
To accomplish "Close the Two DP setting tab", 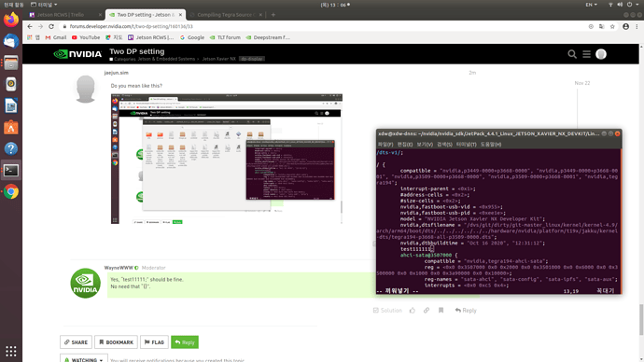I will 180,15.
